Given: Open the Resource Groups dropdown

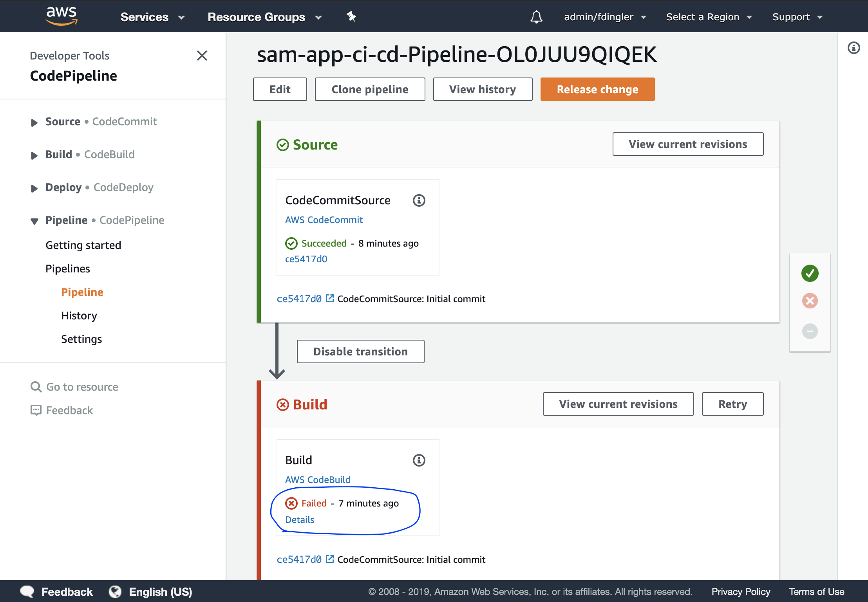Looking at the screenshot, I should pos(265,17).
